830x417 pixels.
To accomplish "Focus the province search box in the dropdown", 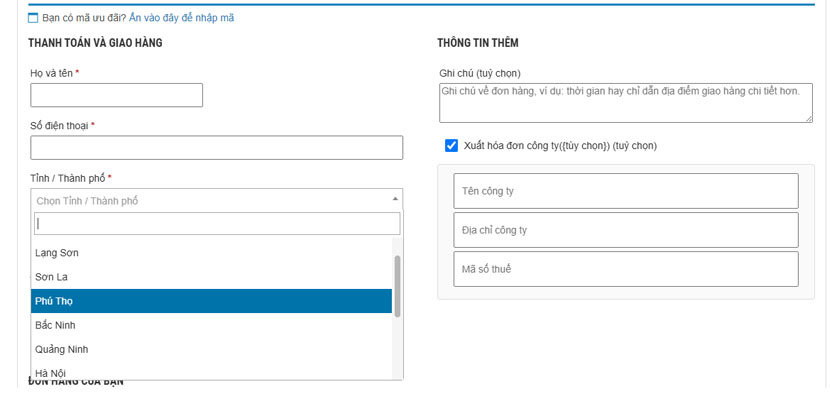I will tap(217, 224).
